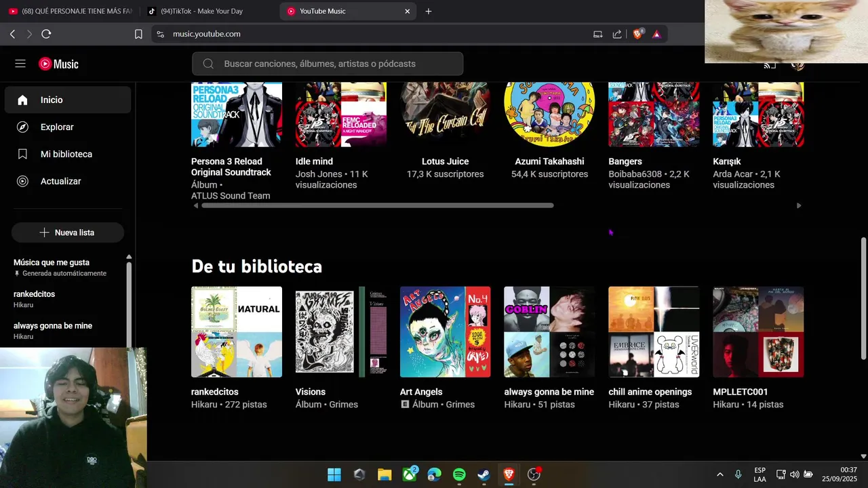Open the Persona 3 Reload Original Soundtrack cover
Image resolution: width=868 pixels, height=488 pixels.
pos(237,115)
